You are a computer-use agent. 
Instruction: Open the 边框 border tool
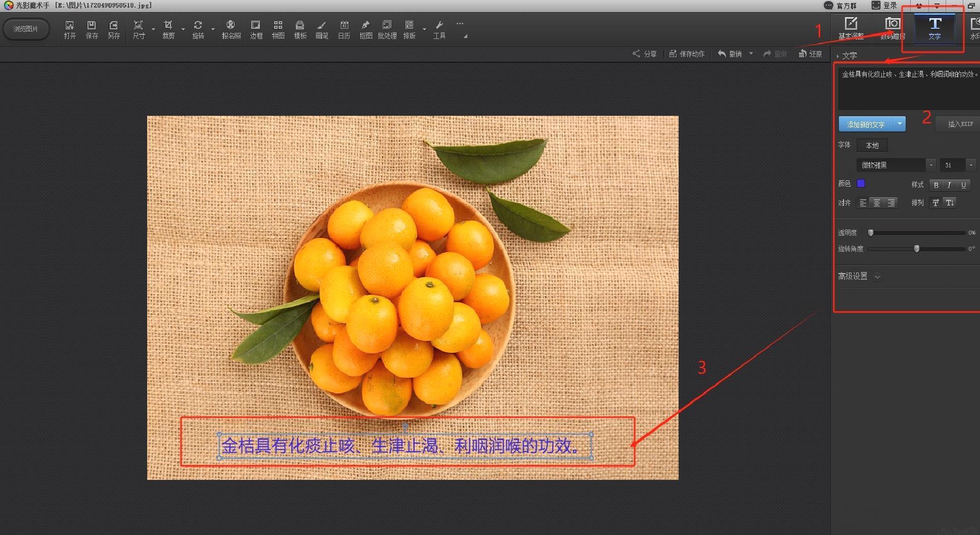[256, 30]
